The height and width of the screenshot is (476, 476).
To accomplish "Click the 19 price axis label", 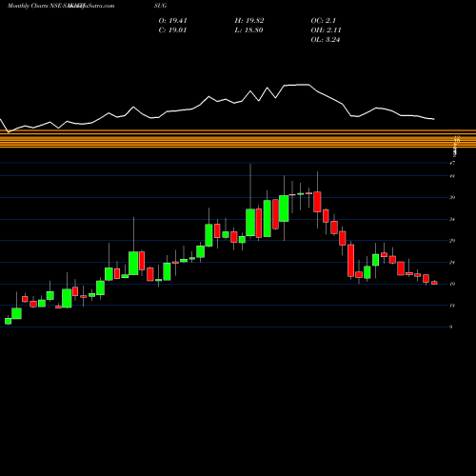I will point(452,284).
